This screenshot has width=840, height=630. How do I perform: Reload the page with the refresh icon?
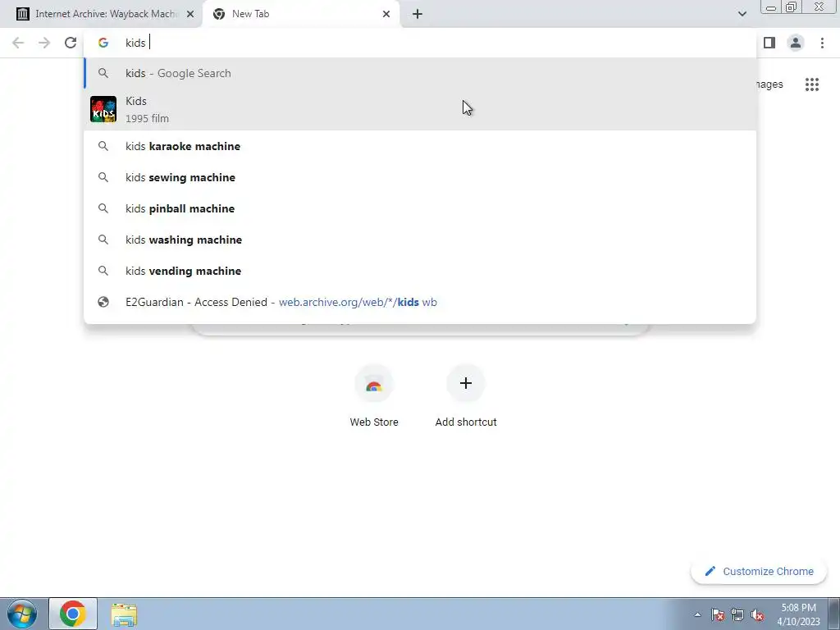(x=71, y=43)
